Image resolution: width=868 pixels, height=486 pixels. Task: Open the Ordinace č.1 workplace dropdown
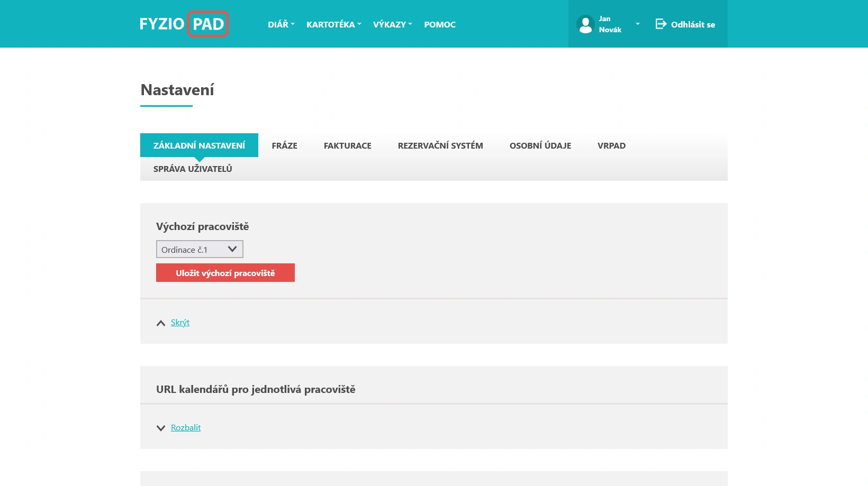tap(199, 249)
